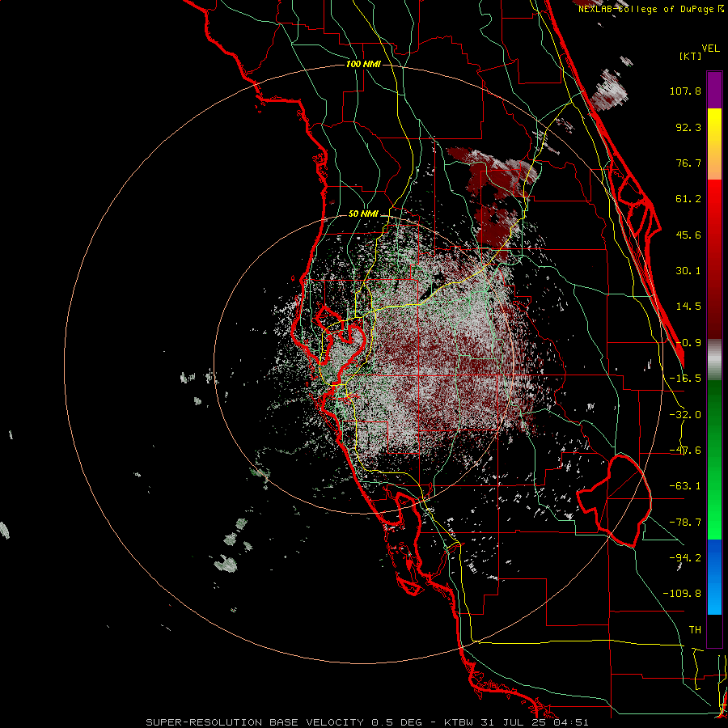728x728 pixels.
Task: Pick the green segment of the velocity bar
Action: tap(714, 459)
